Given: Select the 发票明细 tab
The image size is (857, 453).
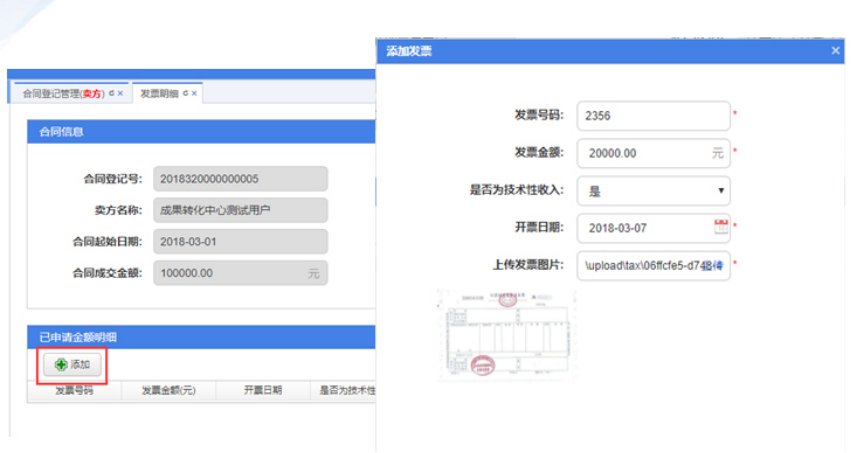Looking at the screenshot, I should tap(158, 93).
